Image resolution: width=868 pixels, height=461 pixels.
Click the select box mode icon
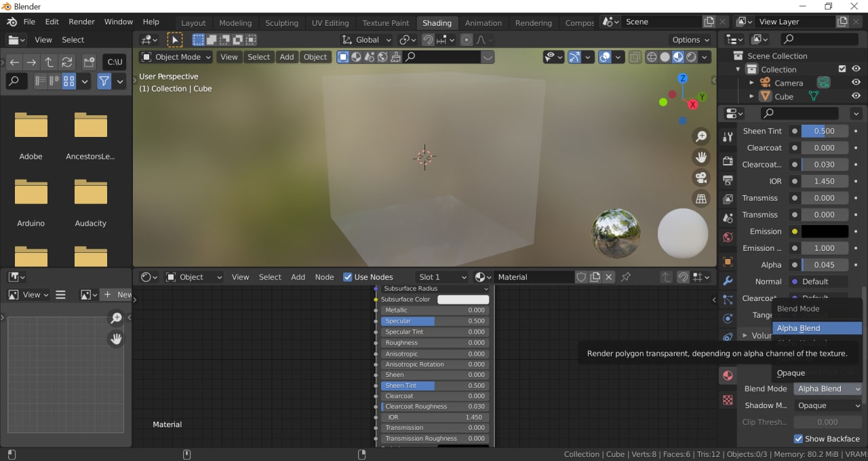coord(199,40)
